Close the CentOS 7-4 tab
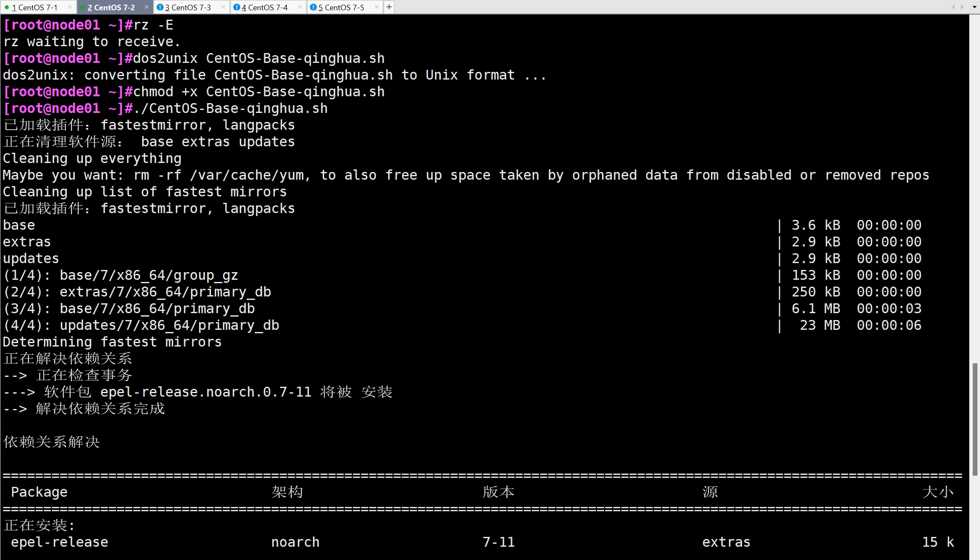 [x=300, y=7]
